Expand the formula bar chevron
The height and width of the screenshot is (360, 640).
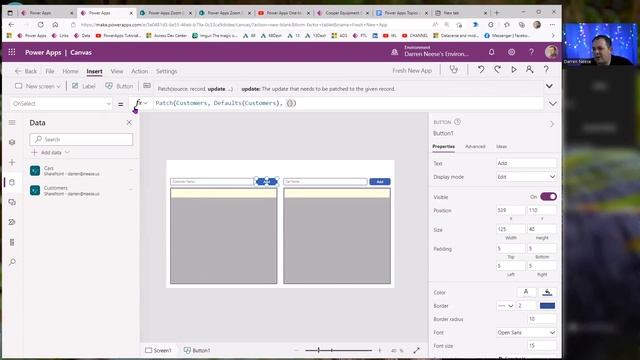coord(552,104)
